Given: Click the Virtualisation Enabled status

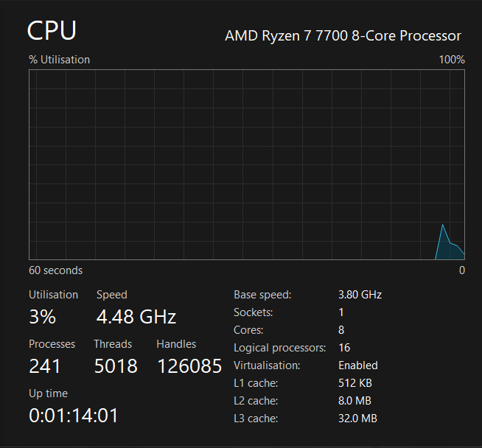Looking at the screenshot, I should [x=358, y=365].
